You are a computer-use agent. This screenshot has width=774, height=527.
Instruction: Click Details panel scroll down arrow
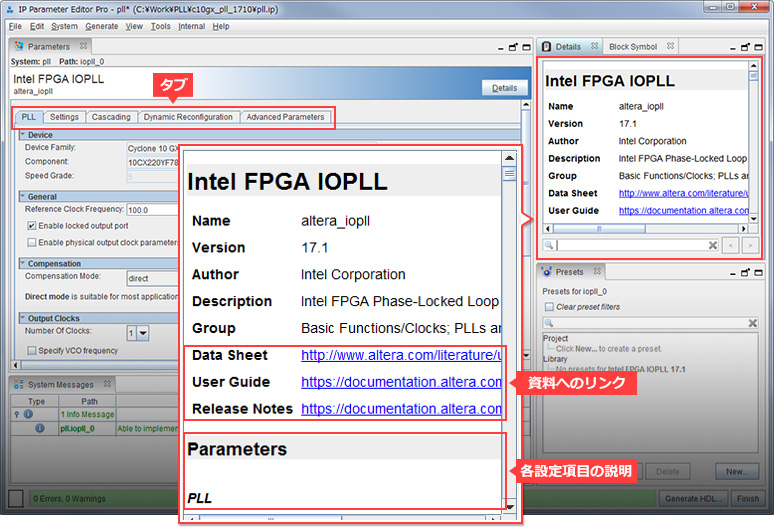click(x=753, y=218)
